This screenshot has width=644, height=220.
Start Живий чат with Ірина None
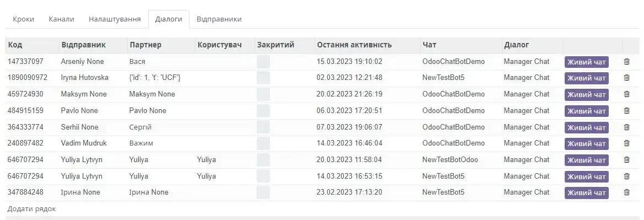pyautogui.click(x=587, y=193)
